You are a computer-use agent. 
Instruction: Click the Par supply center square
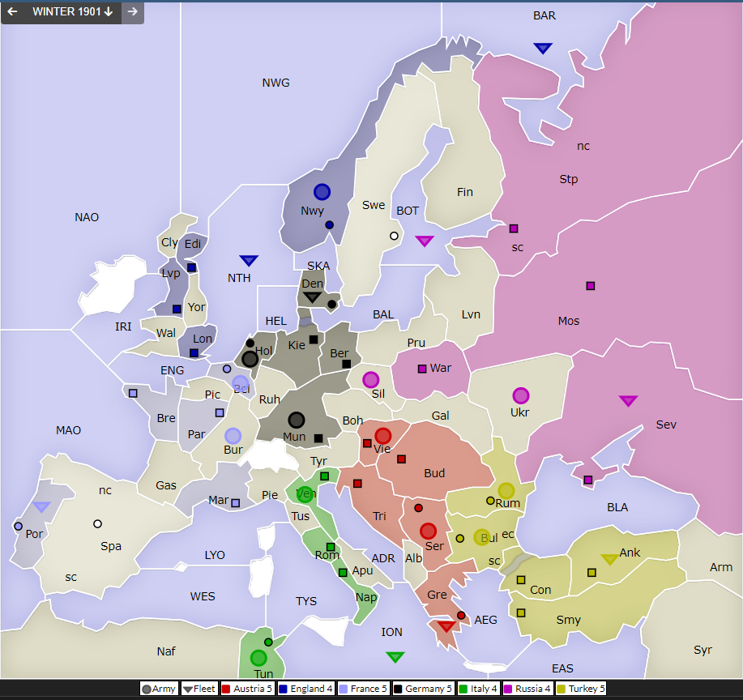tap(220, 413)
